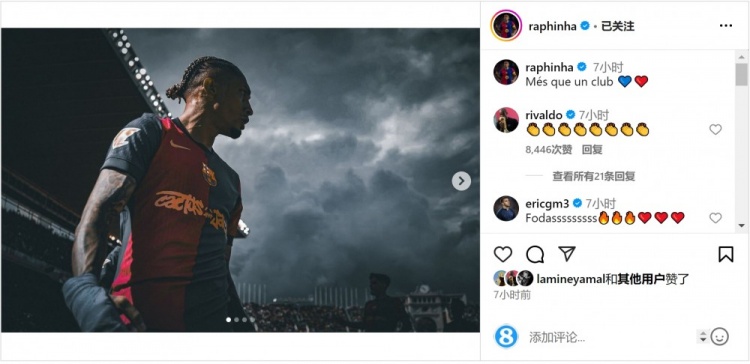The image size is (750, 364).
Task: Like ericgm3's comment heart
Action: 715,218
